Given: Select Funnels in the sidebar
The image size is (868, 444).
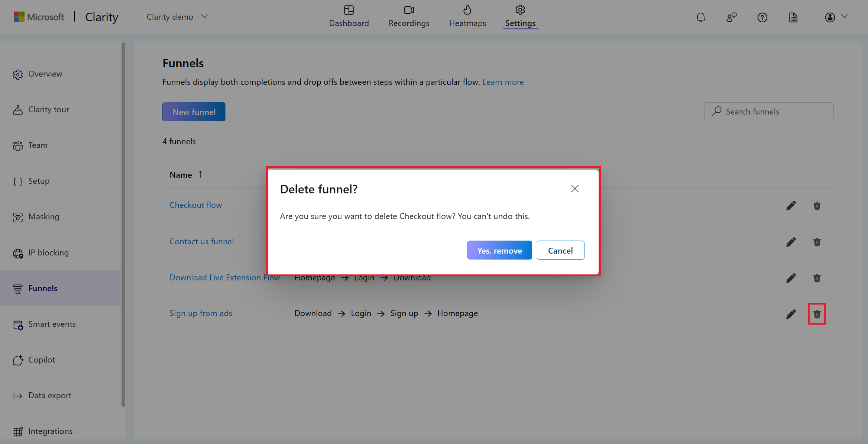Looking at the screenshot, I should tap(42, 288).
